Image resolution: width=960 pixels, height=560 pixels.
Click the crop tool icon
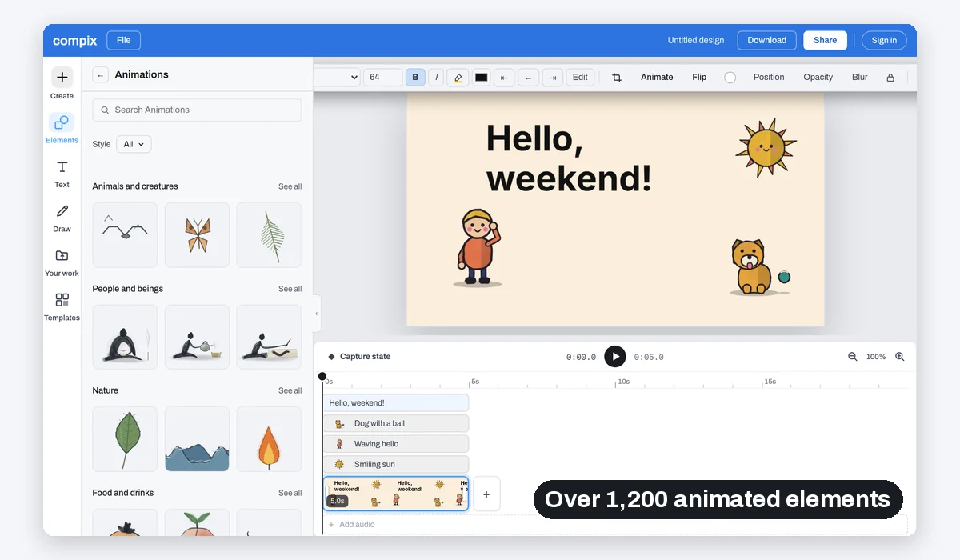click(x=617, y=78)
